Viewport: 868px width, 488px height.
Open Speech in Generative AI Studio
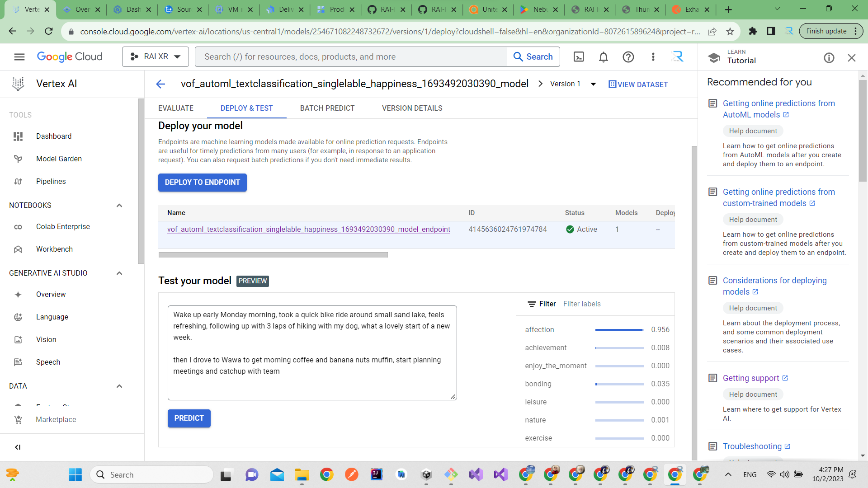coord(48,362)
